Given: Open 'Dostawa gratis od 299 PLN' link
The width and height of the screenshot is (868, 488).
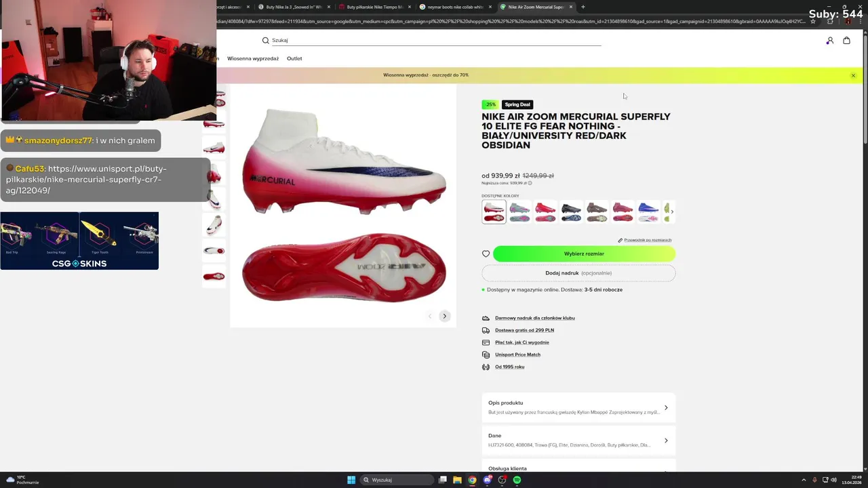Looking at the screenshot, I should tap(524, 330).
